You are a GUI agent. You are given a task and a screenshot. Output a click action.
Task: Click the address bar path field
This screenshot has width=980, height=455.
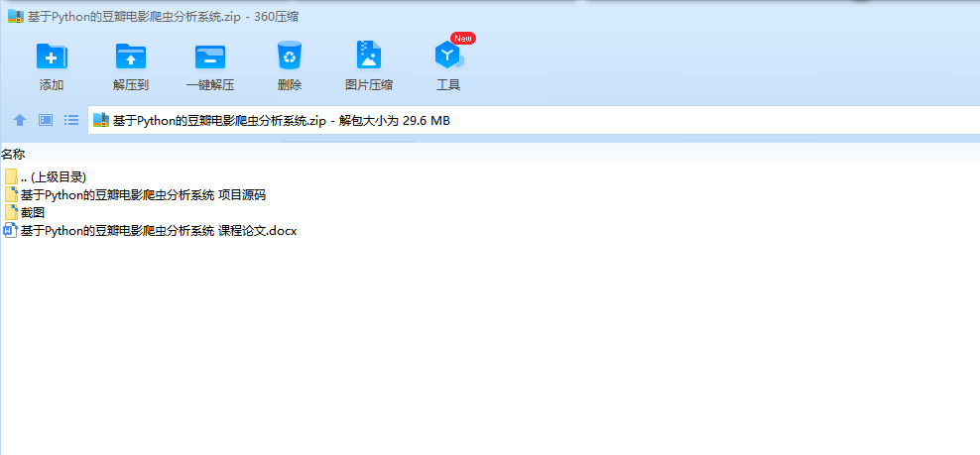point(534,120)
